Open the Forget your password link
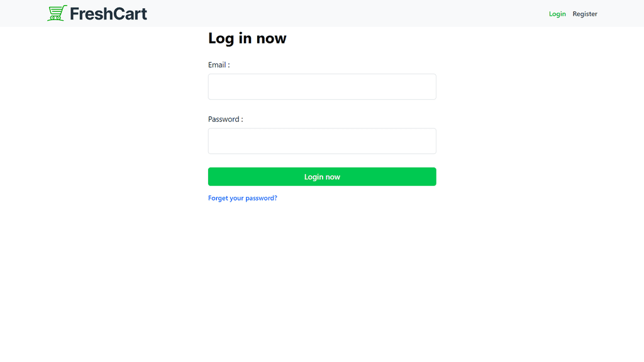 pyautogui.click(x=243, y=198)
